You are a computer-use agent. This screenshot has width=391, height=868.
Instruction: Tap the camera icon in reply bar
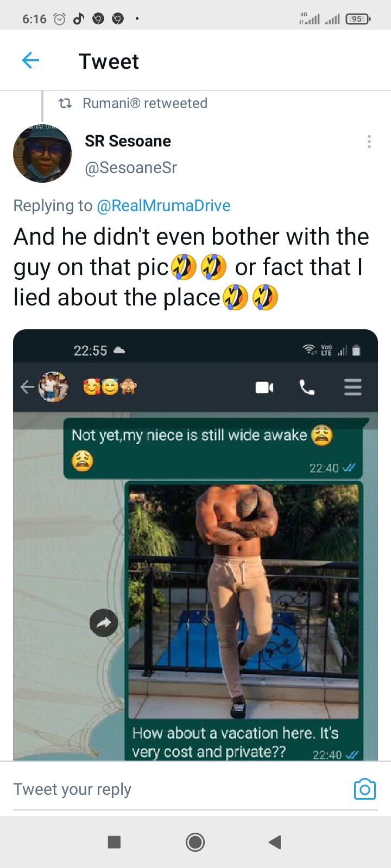364,789
